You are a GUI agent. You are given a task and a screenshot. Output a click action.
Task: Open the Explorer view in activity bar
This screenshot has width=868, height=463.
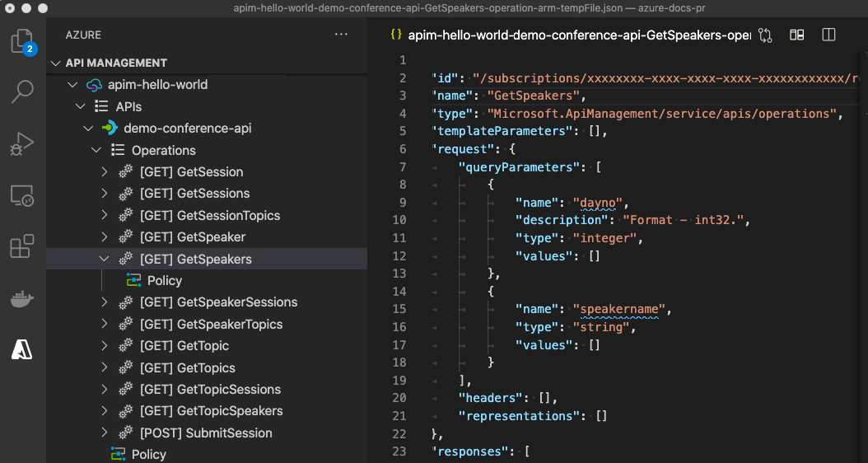tap(22, 41)
